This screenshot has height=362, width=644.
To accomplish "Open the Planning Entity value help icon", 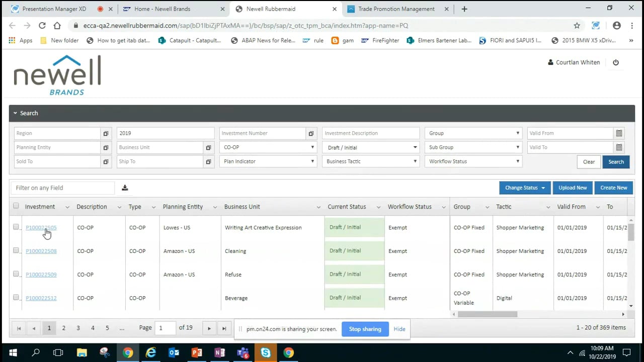I will (106, 147).
